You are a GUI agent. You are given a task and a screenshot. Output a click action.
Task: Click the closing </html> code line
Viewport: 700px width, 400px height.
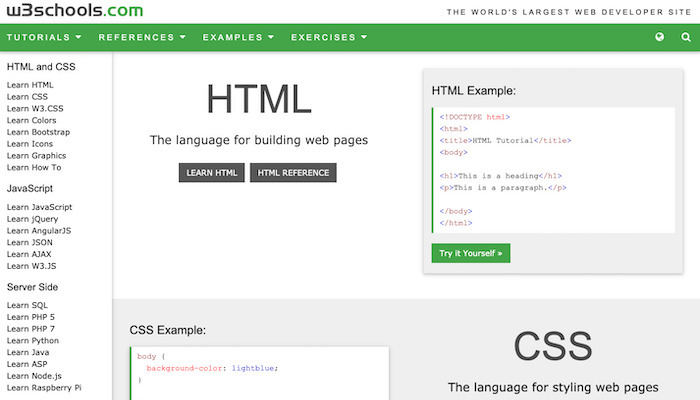point(456,223)
